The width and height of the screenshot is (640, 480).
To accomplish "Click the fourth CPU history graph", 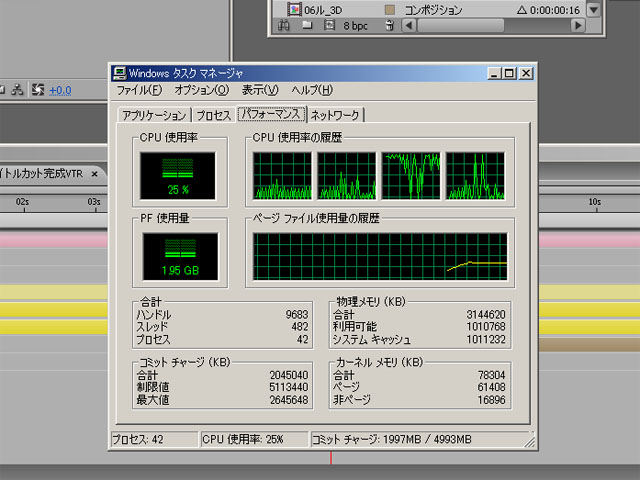I will pyautogui.click(x=475, y=176).
